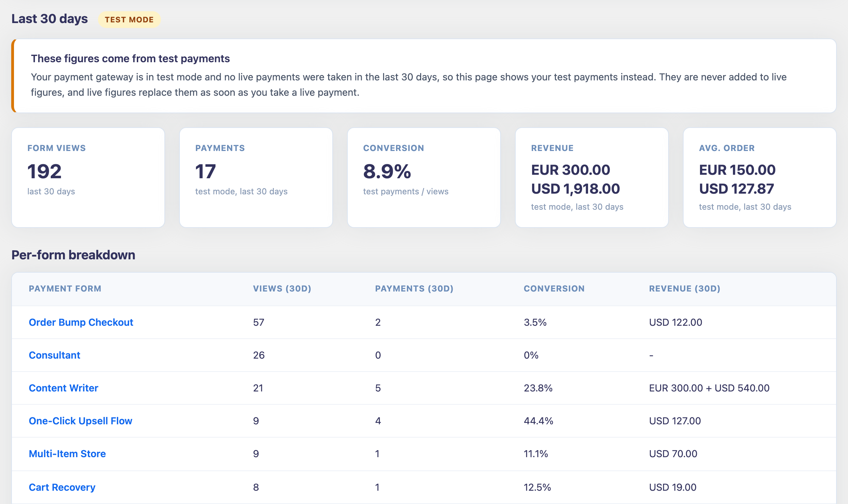Click the Views (30D) column header
This screenshot has width=848, height=504.
pyautogui.click(x=282, y=289)
